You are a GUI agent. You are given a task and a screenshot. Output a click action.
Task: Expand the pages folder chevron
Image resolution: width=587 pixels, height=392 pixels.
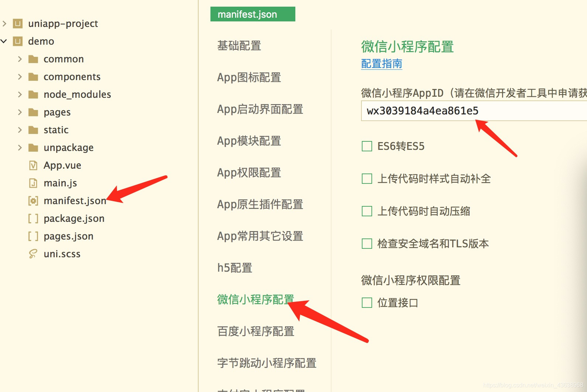[20, 112]
